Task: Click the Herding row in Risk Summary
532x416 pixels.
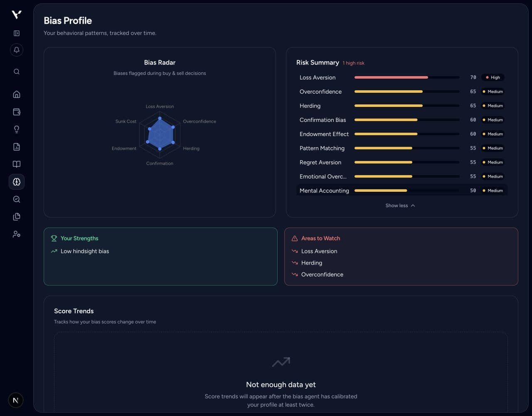Action: [402, 106]
